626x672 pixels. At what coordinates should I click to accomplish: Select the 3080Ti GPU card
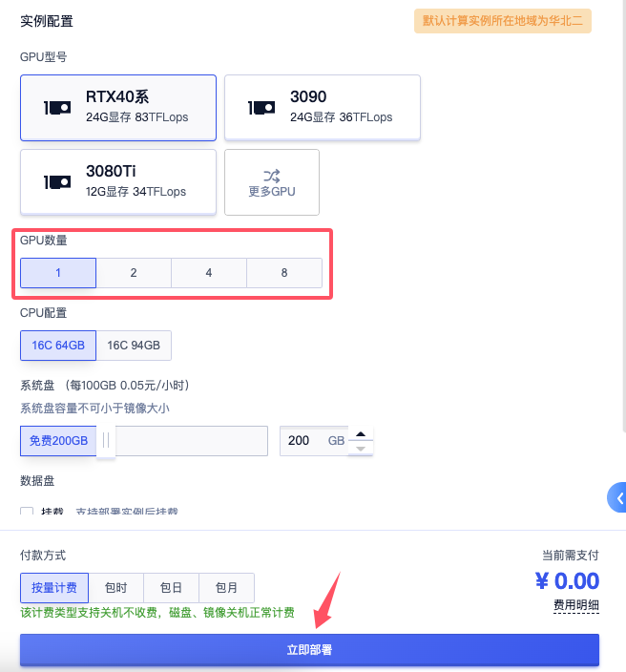(118, 182)
